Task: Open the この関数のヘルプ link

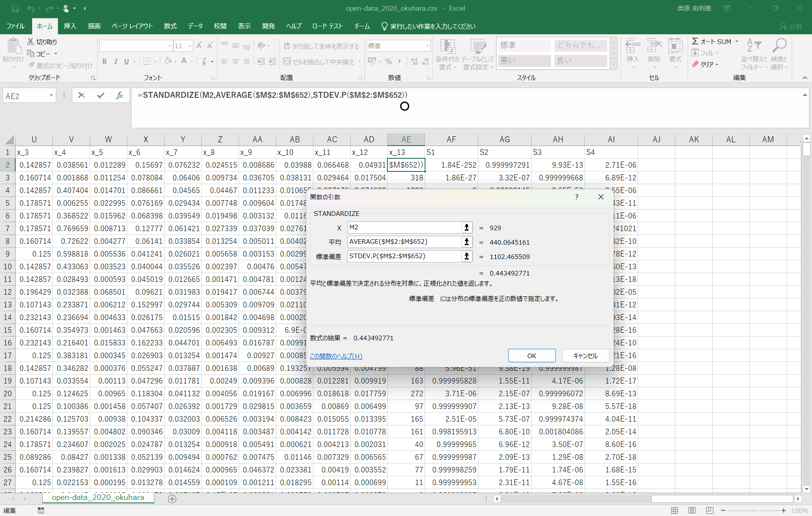Action: pos(336,356)
